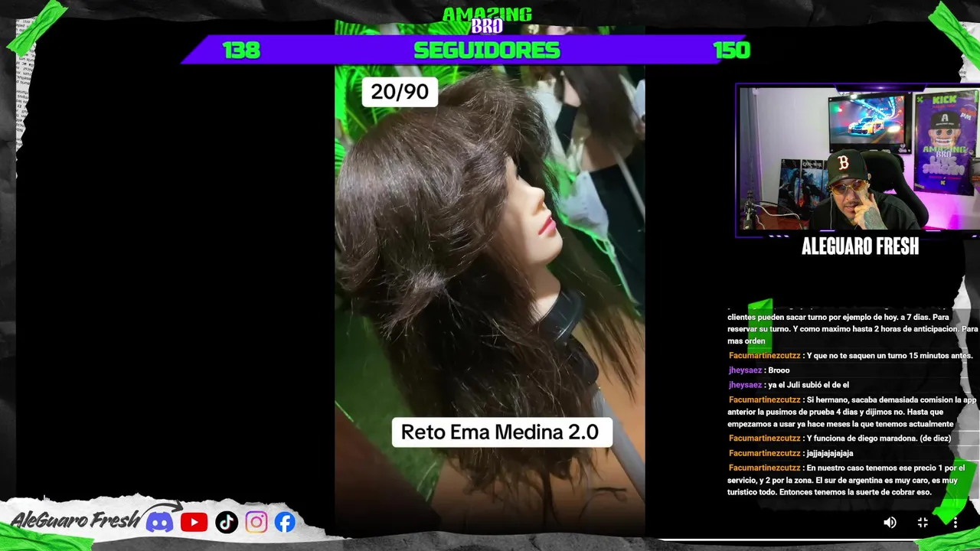Click the Instagram icon in the overlay
Image resolution: width=980 pixels, height=551 pixels.
tap(256, 523)
